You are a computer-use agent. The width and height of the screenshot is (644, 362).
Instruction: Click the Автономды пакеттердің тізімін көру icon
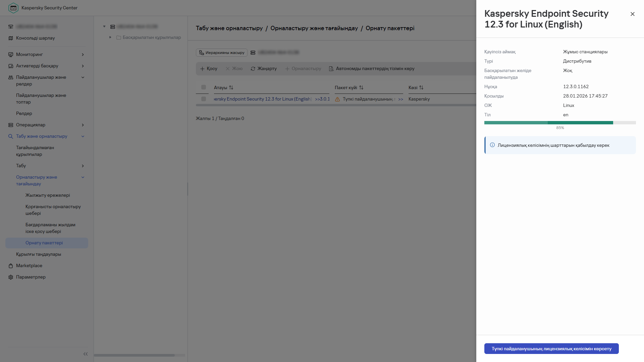click(x=331, y=69)
